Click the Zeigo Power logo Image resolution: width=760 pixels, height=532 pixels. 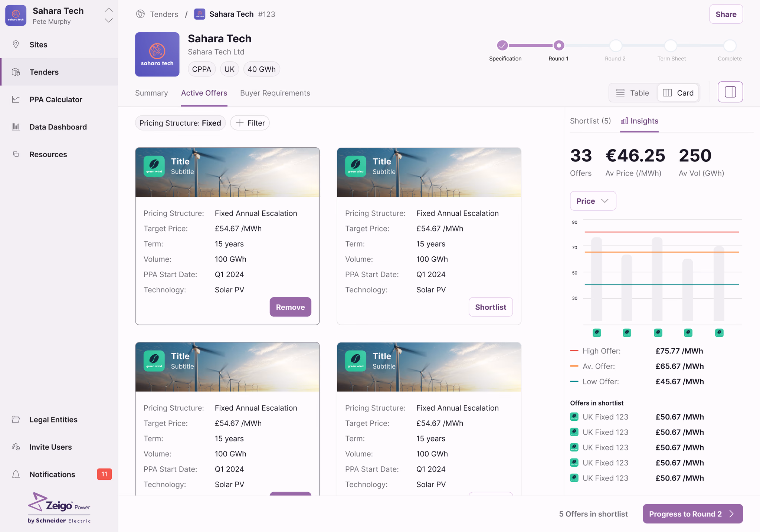pos(59,508)
